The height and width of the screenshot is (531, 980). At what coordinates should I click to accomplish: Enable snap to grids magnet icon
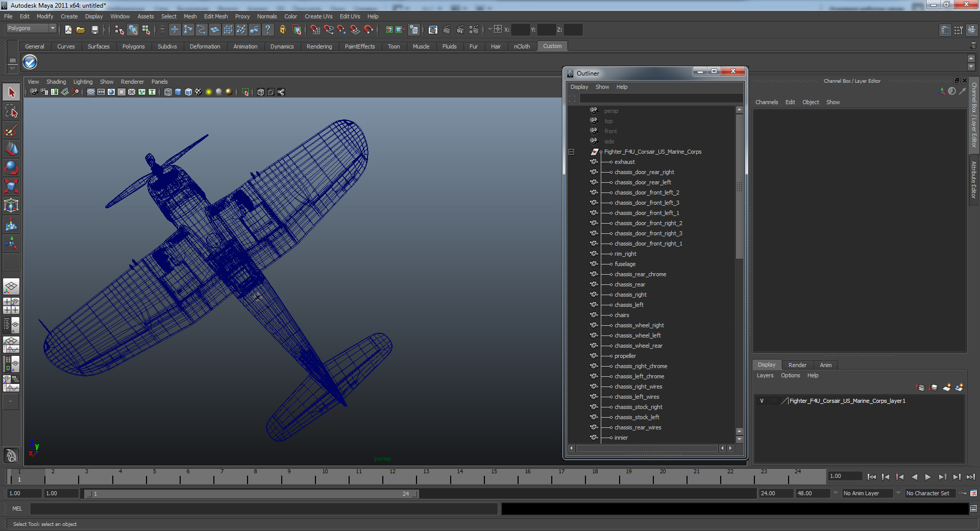pos(315,30)
